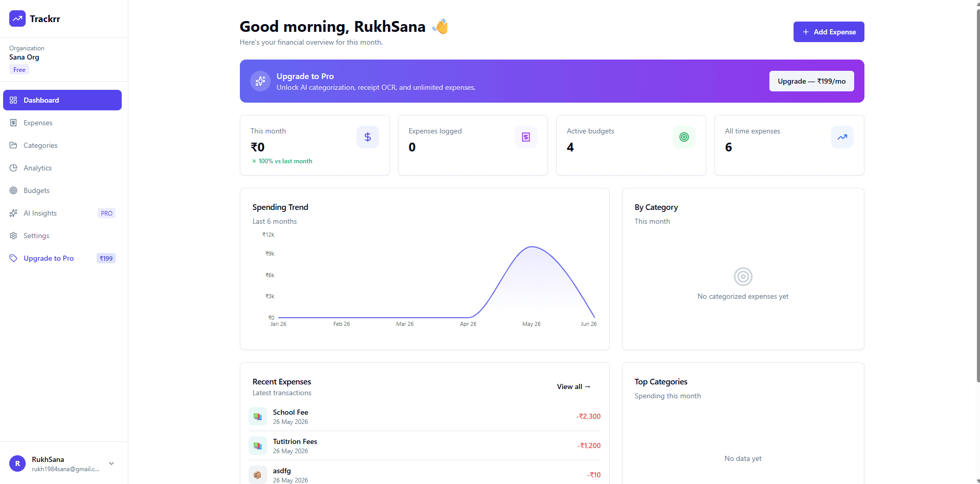Image resolution: width=980 pixels, height=484 pixels.
Task: Follow the View all link
Action: click(574, 386)
